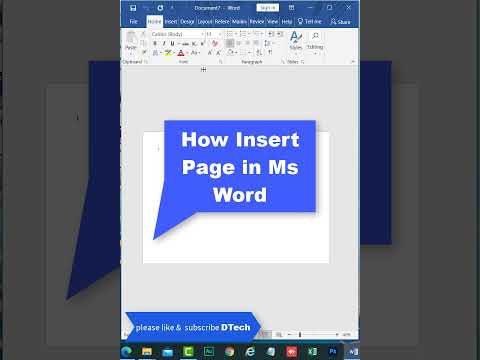This screenshot has height=360, width=480.
Task: Click the zoom slider handle
Action: coord(300,334)
